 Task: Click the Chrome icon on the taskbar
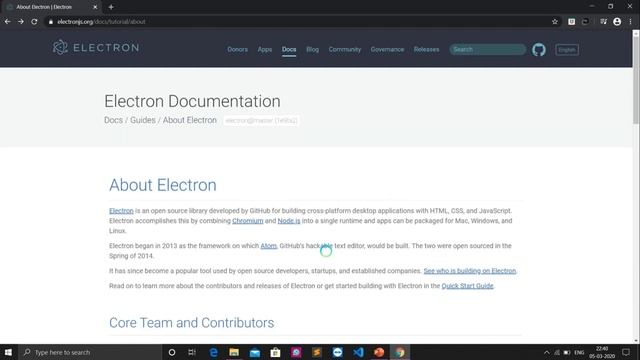tap(400, 352)
